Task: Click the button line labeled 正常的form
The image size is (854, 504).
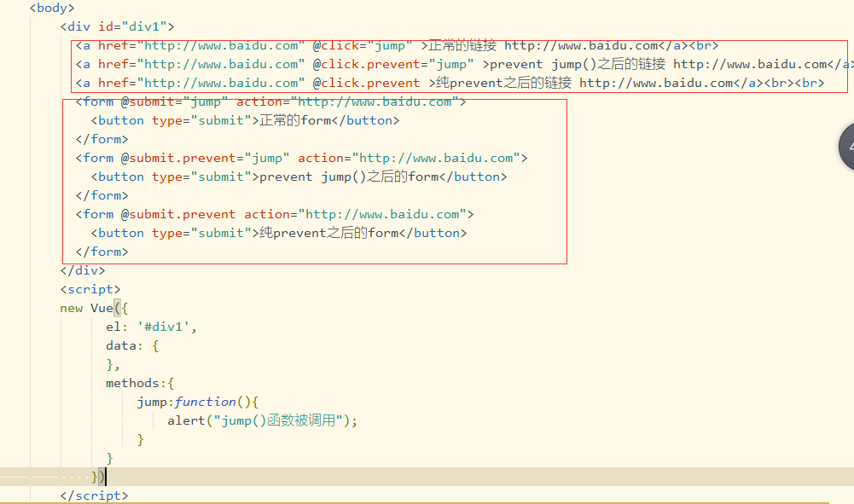Action: pyautogui.click(x=245, y=120)
